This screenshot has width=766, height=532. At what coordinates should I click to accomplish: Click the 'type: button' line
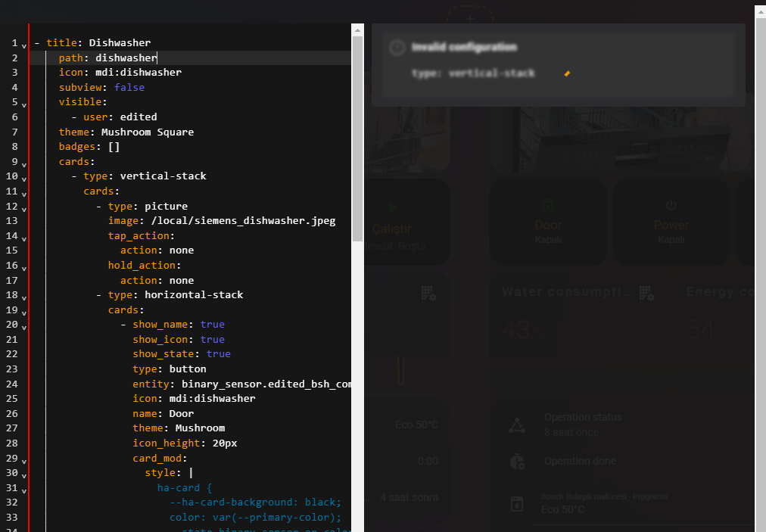[x=170, y=369]
